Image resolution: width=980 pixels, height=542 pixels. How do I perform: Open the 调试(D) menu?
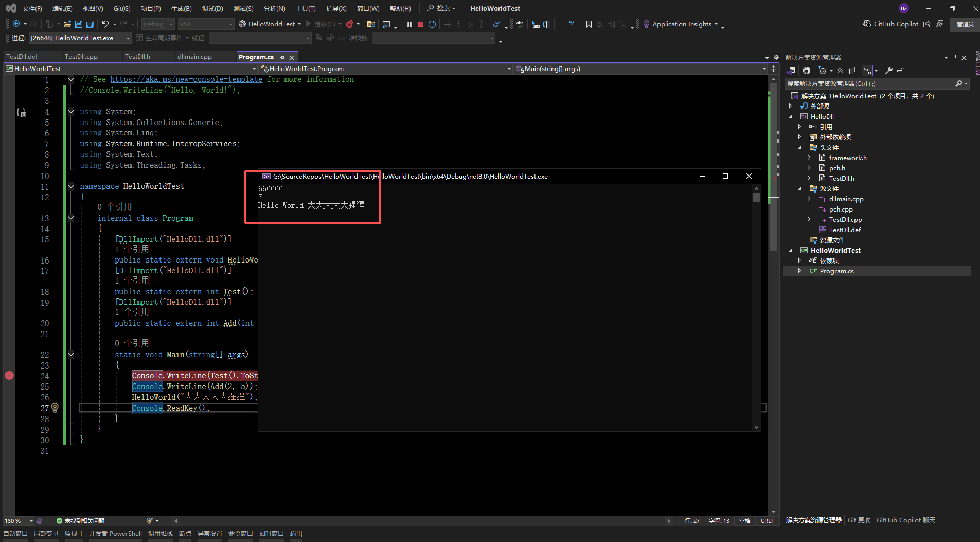coord(212,8)
